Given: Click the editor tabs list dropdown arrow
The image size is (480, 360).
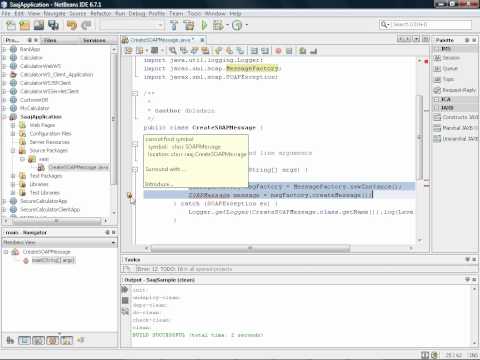Looking at the screenshot, I should (416, 39).
